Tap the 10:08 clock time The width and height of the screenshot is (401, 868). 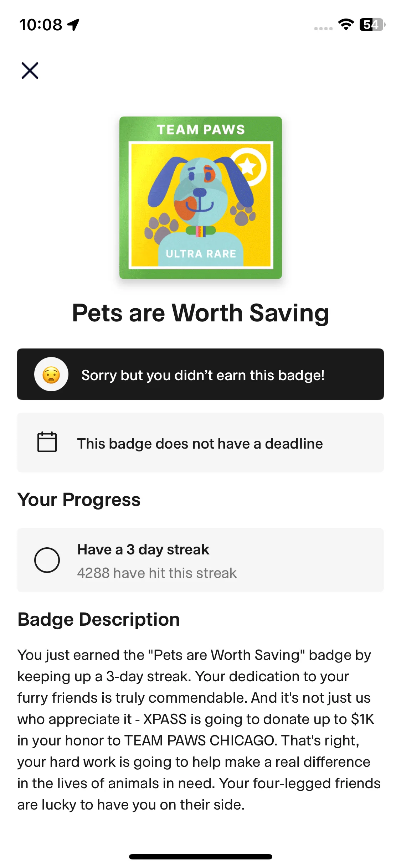tap(41, 25)
